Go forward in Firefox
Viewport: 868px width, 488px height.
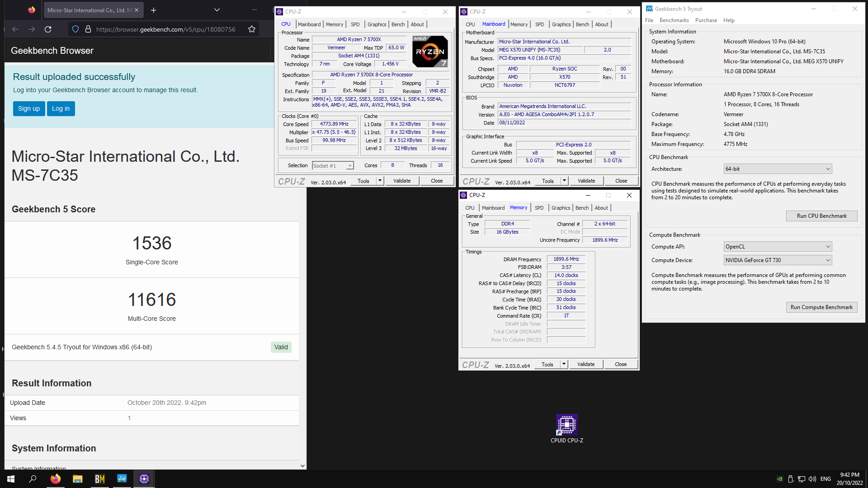32,29
